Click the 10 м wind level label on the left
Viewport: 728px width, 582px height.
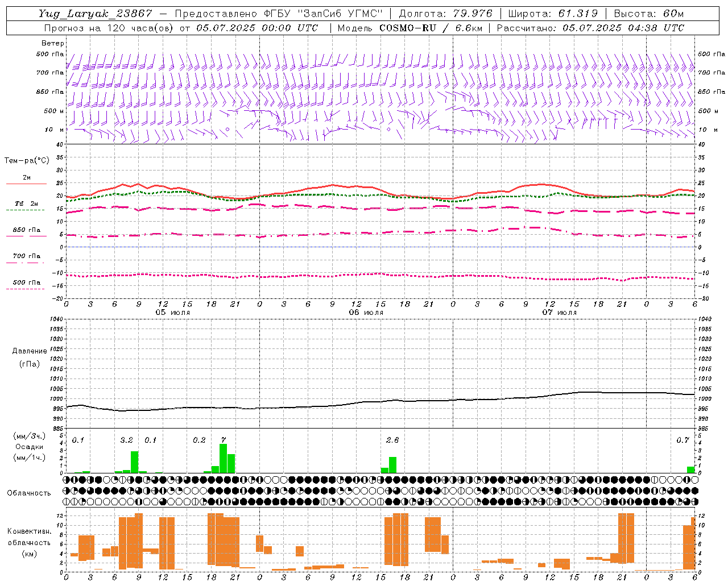click(54, 130)
